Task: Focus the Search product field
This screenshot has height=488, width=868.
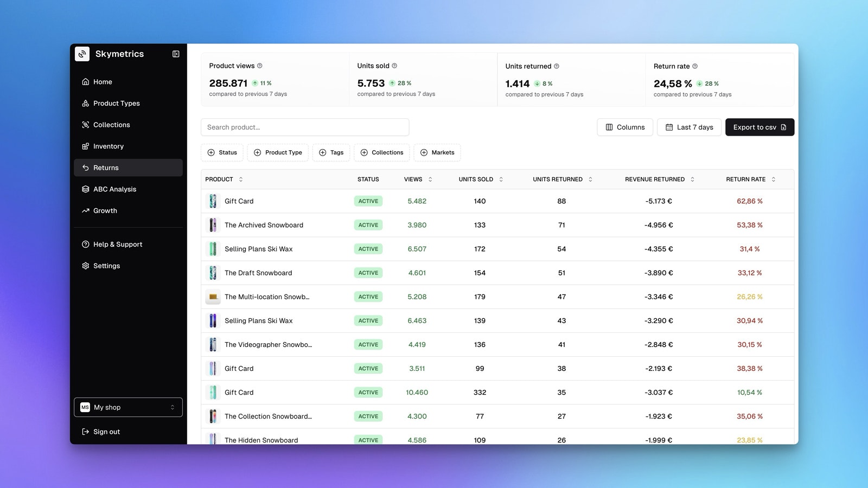Action: point(305,127)
